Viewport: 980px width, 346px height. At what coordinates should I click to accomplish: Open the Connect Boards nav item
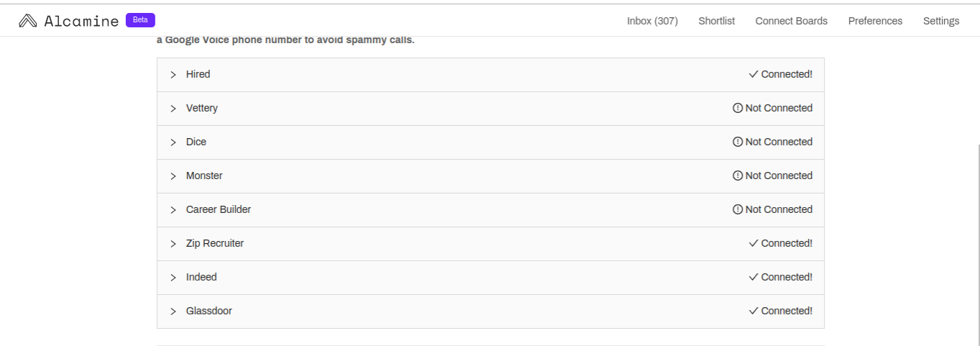[791, 21]
